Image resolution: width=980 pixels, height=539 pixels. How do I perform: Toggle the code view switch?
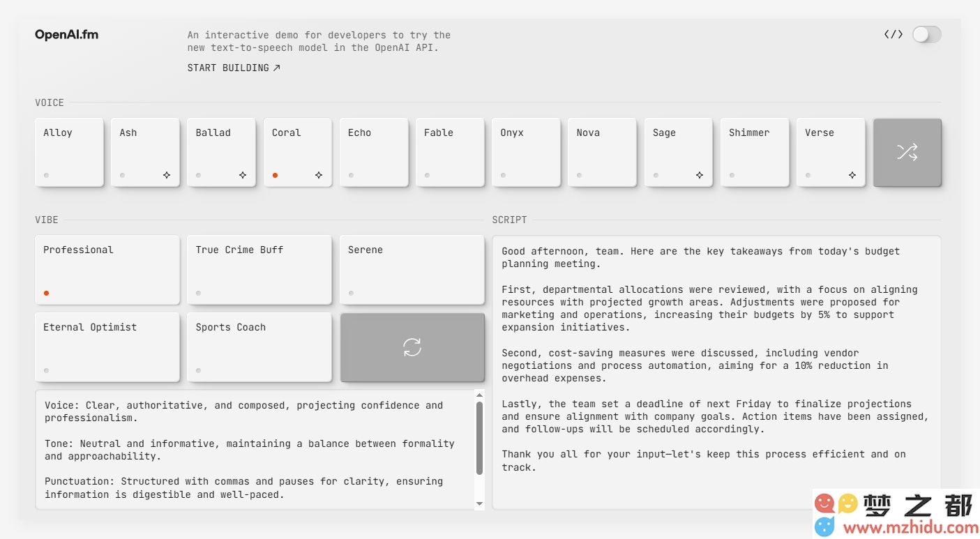(927, 34)
